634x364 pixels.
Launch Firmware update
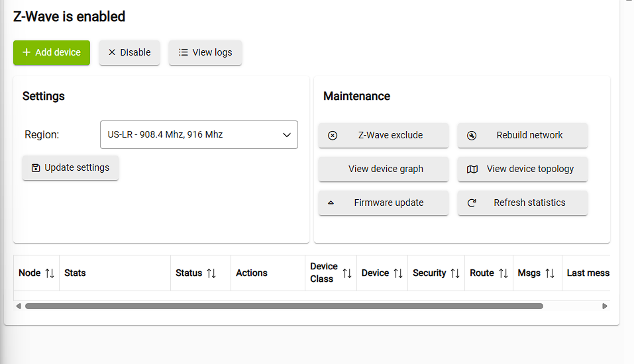[383, 203]
